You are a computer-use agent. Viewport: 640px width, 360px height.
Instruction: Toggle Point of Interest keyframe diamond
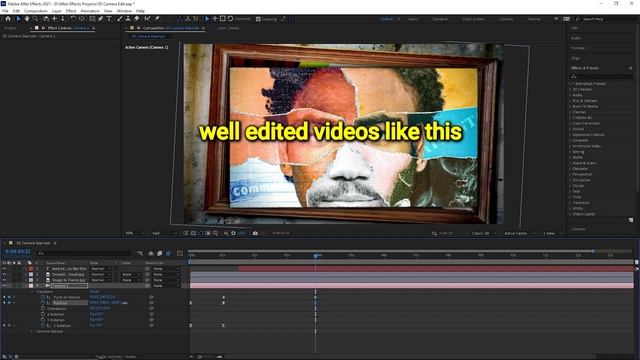point(9,297)
